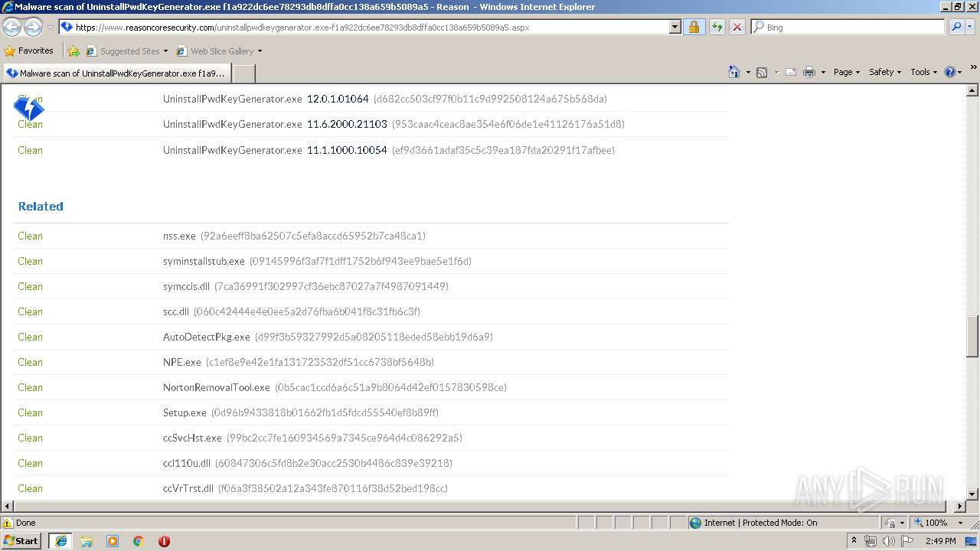Open the Safety menu
Viewport: 980px width, 551px height.
point(885,72)
